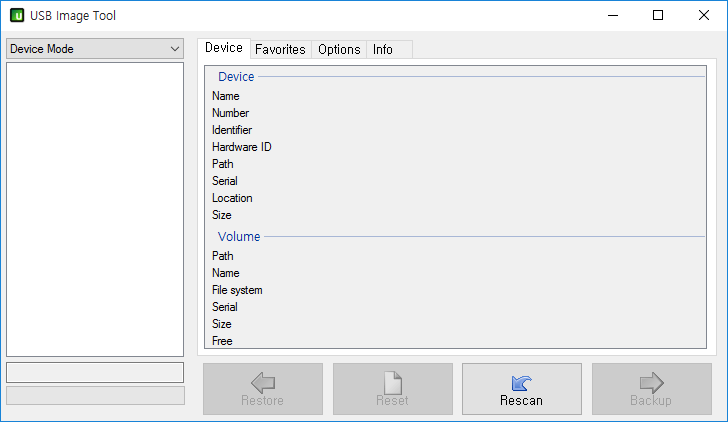Click the Identifier label in the Device group

[232, 130]
